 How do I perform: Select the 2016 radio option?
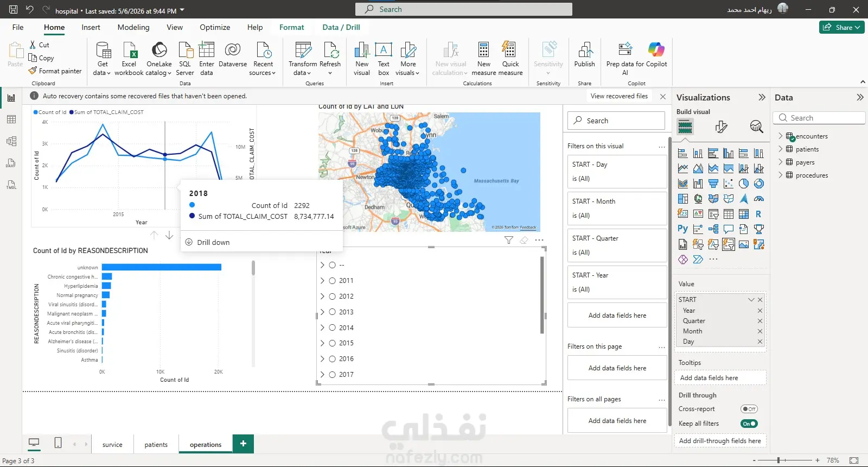(333, 359)
